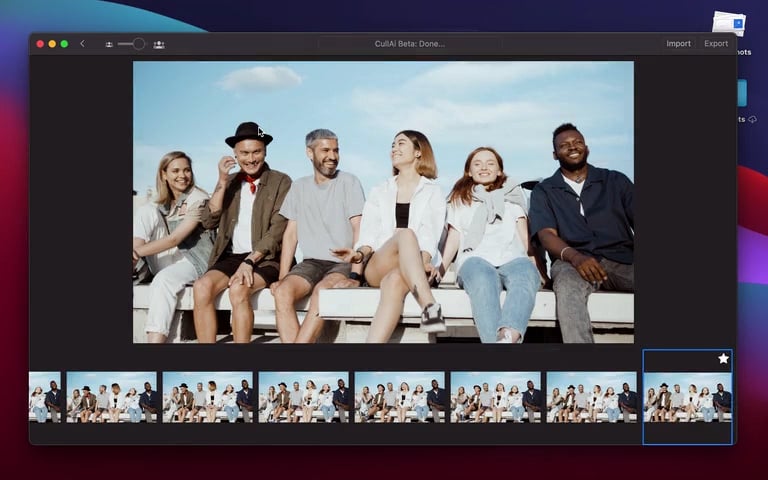Pick the thumbnail just left of starred one
768x480 pixels.
pos(591,398)
